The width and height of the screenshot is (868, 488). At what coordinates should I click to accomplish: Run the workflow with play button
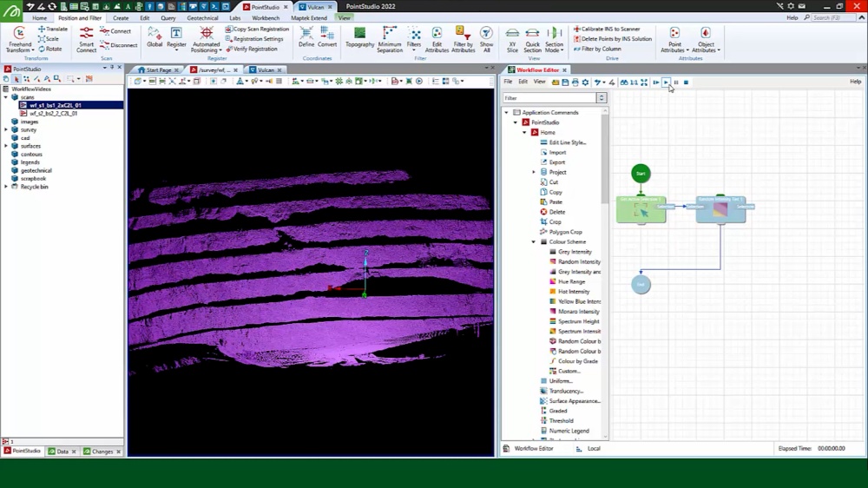coord(666,82)
